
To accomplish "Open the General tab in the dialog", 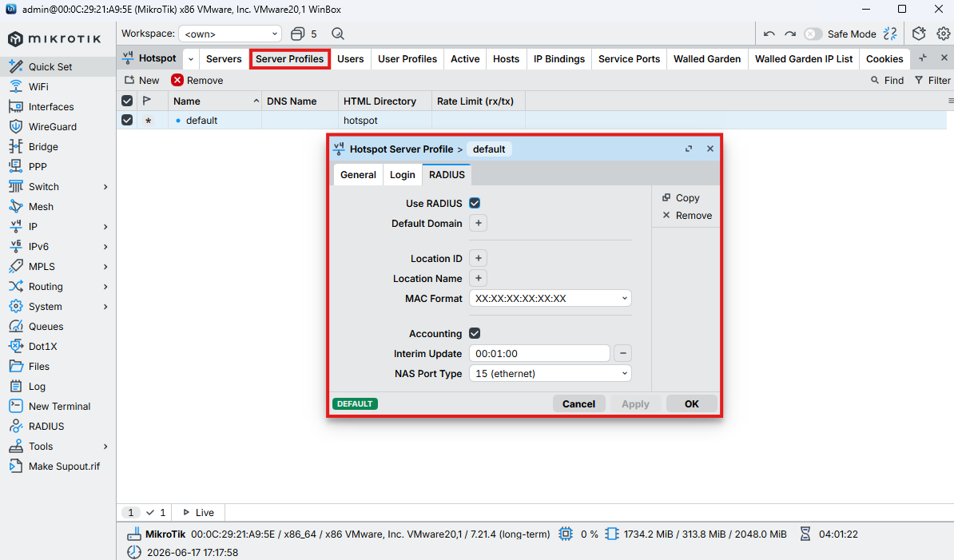I will click(x=359, y=174).
